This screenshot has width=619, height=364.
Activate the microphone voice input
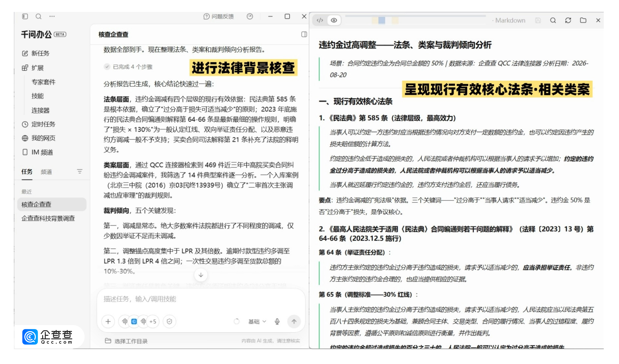277,322
